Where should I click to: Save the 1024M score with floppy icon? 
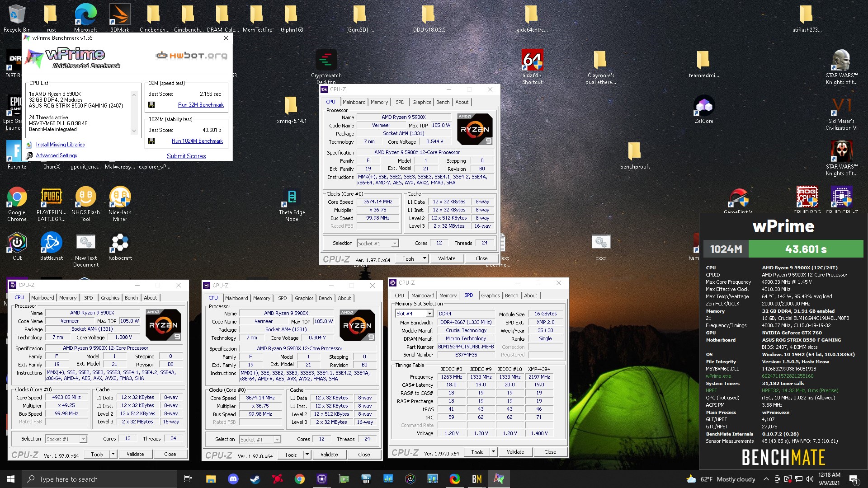tap(151, 141)
